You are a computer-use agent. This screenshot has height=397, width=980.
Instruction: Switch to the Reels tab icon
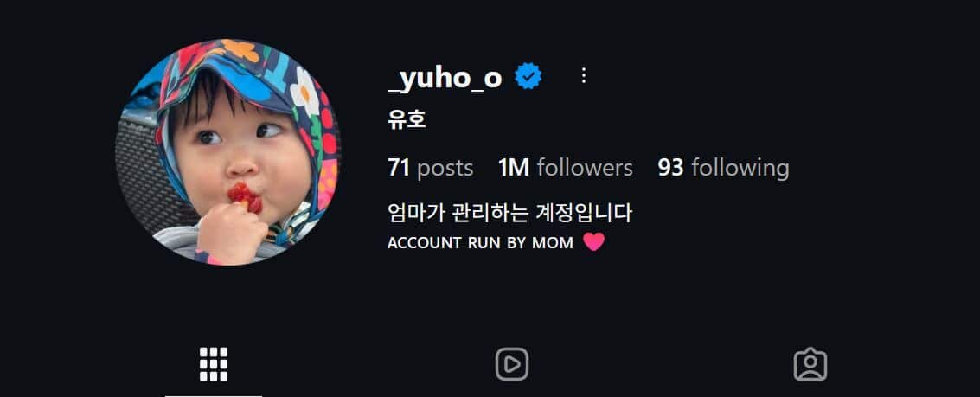coord(512,364)
